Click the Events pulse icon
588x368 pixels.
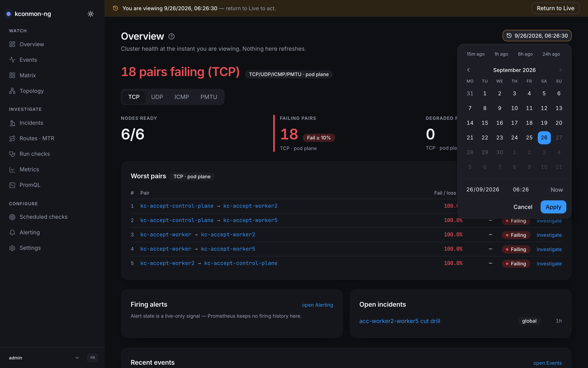12,60
